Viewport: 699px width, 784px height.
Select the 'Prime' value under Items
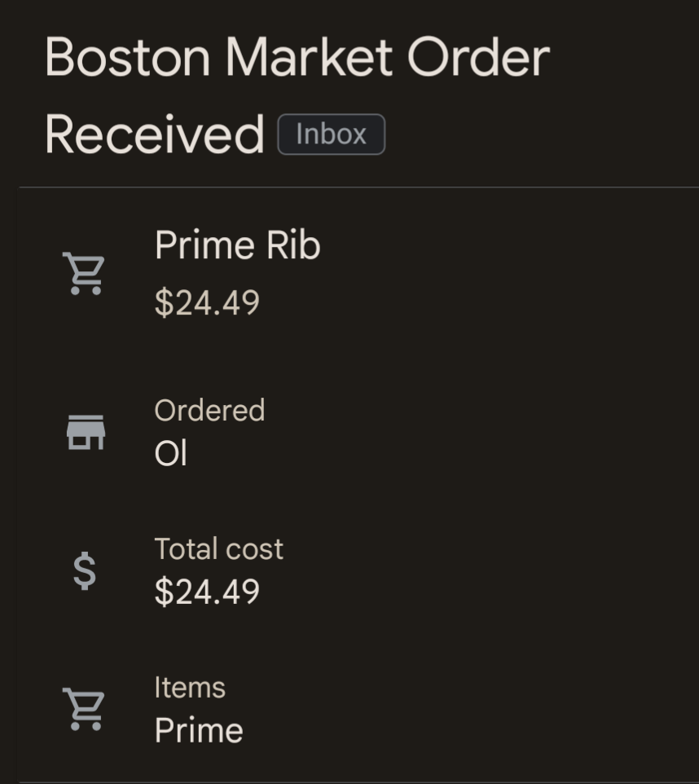click(x=199, y=730)
